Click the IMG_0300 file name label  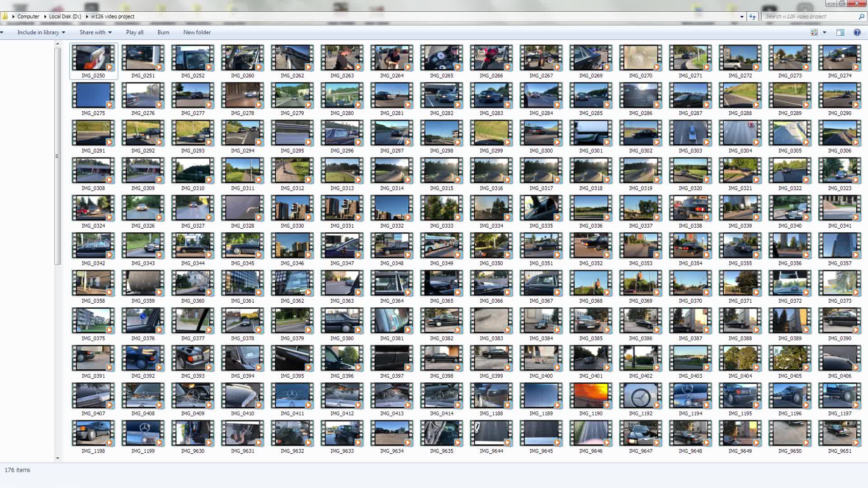541,151
